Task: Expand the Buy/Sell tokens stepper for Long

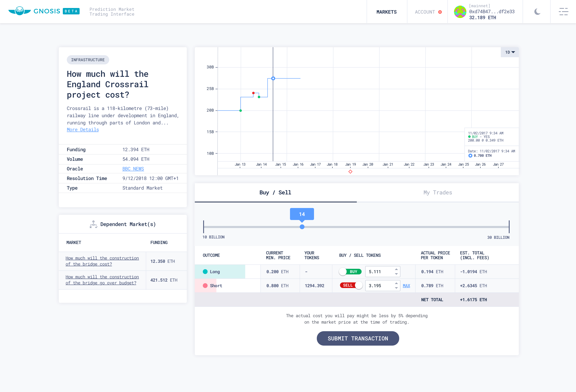Action: [396, 269]
